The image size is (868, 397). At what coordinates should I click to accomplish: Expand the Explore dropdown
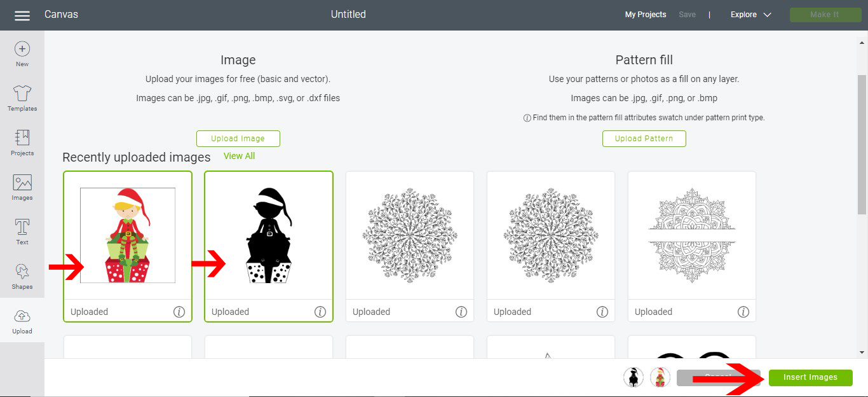tap(750, 15)
